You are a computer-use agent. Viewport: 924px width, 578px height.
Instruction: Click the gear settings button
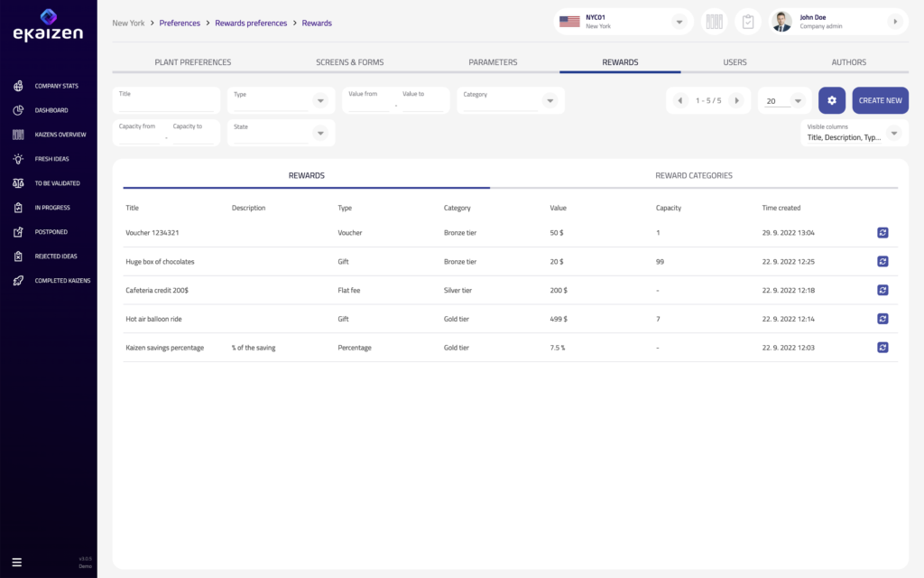pos(831,100)
